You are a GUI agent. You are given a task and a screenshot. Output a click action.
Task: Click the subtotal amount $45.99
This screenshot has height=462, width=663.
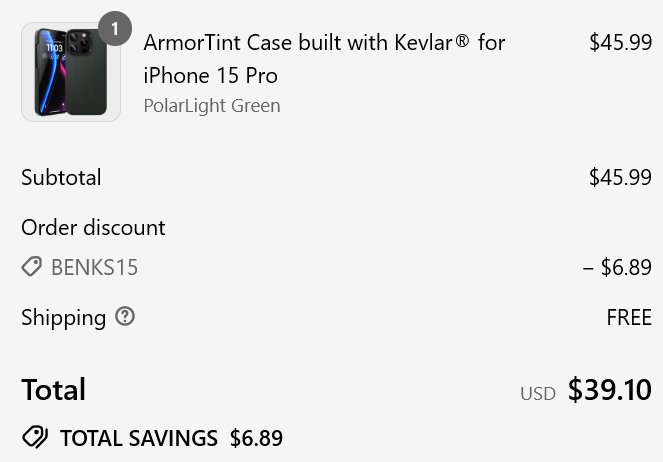click(620, 177)
